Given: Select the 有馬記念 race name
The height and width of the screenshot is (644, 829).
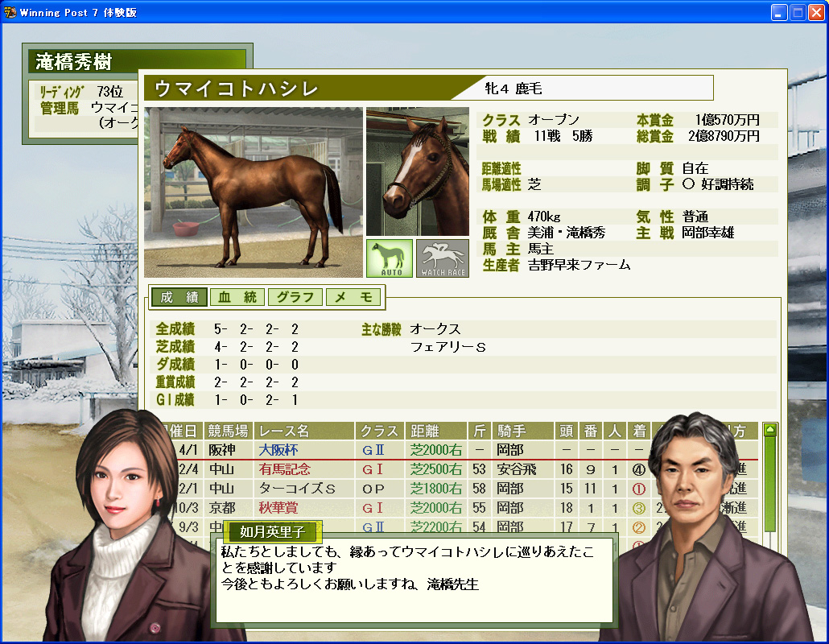Looking at the screenshot, I should point(284,469).
